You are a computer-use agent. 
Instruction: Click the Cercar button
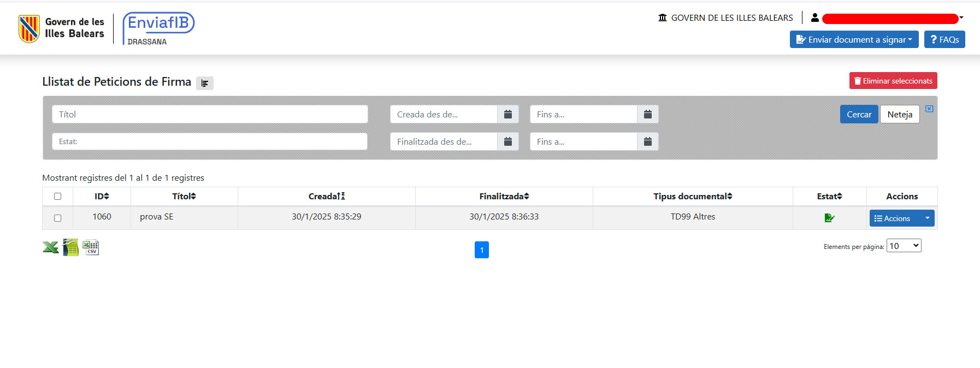[859, 114]
